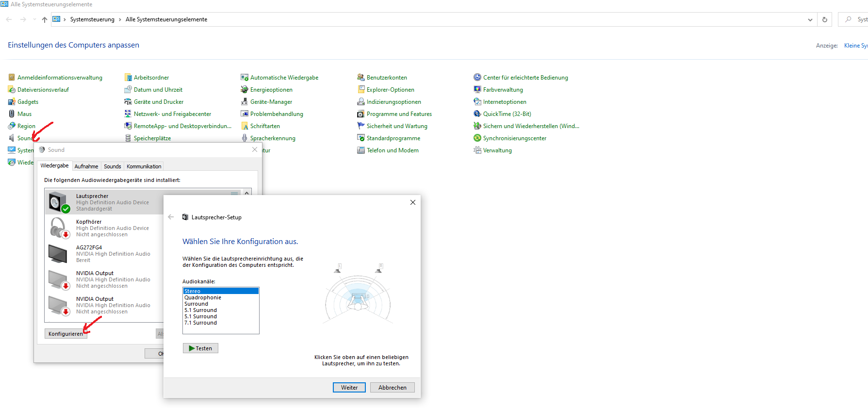Choose Quadrophonie audio channel option

[x=203, y=298]
